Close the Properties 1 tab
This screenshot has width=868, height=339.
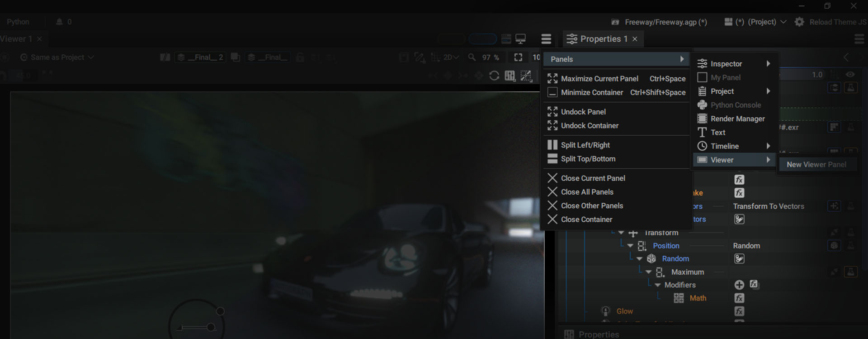coord(635,39)
